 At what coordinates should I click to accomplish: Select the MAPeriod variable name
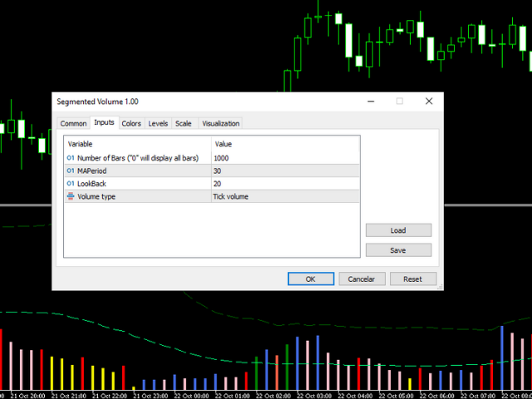(91, 171)
